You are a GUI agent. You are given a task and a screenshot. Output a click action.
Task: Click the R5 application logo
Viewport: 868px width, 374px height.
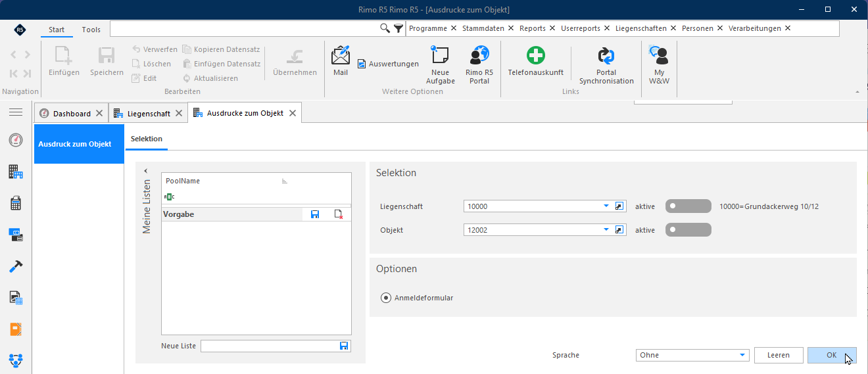coord(20,30)
